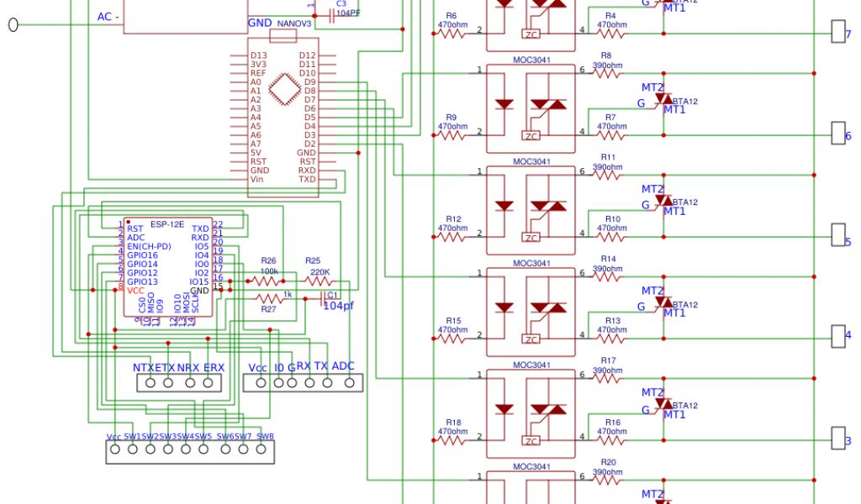Click the triac symbol next to output 6
This screenshot has height=504, width=861.
pos(663,99)
